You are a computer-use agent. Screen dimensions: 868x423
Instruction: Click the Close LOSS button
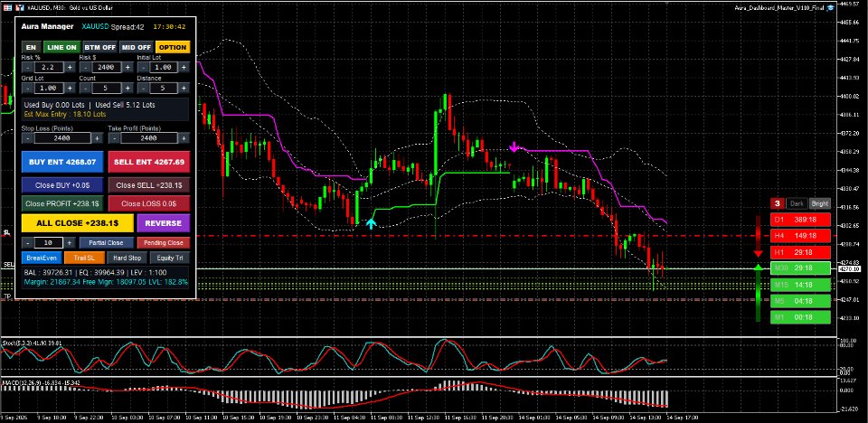(x=149, y=203)
